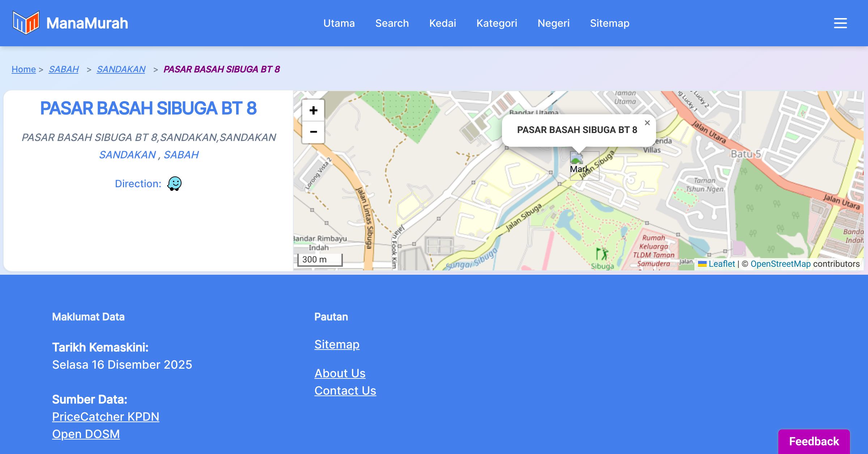Screen dimensions: 868x454
Task: Open Leaflet attribution link
Action: click(x=722, y=264)
